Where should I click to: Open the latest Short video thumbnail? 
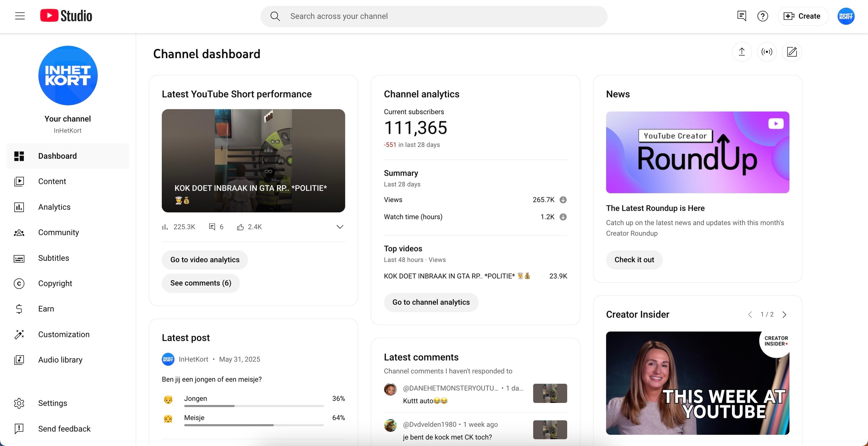coord(253,161)
